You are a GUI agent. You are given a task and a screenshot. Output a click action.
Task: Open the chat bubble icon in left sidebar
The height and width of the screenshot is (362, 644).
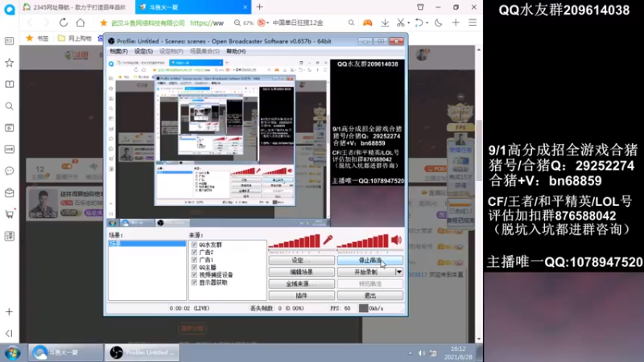(9, 171)
